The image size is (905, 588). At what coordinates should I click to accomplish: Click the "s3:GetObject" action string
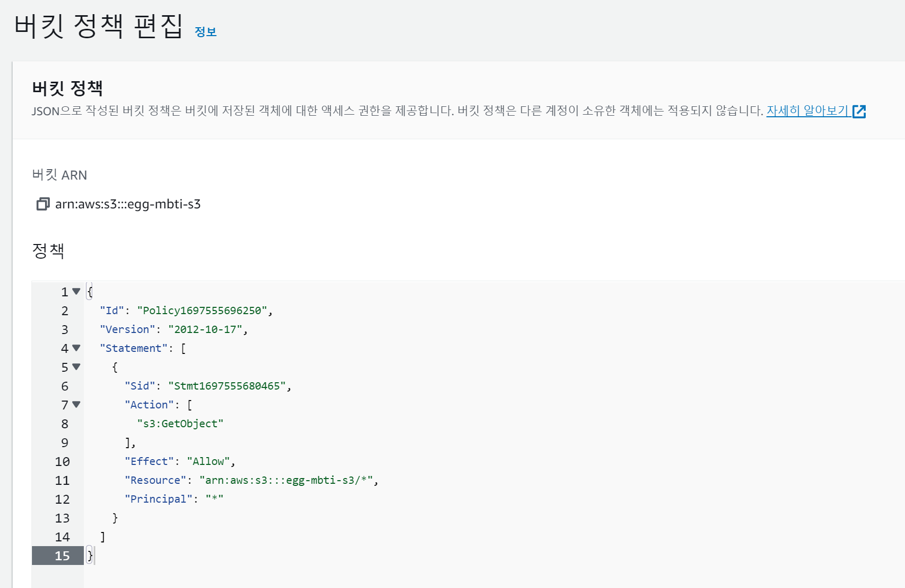180,424
